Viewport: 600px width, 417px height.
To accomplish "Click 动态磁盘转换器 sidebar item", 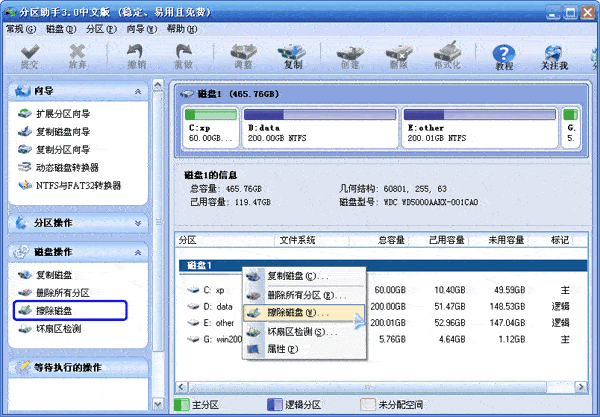I will tap(59, 168).
